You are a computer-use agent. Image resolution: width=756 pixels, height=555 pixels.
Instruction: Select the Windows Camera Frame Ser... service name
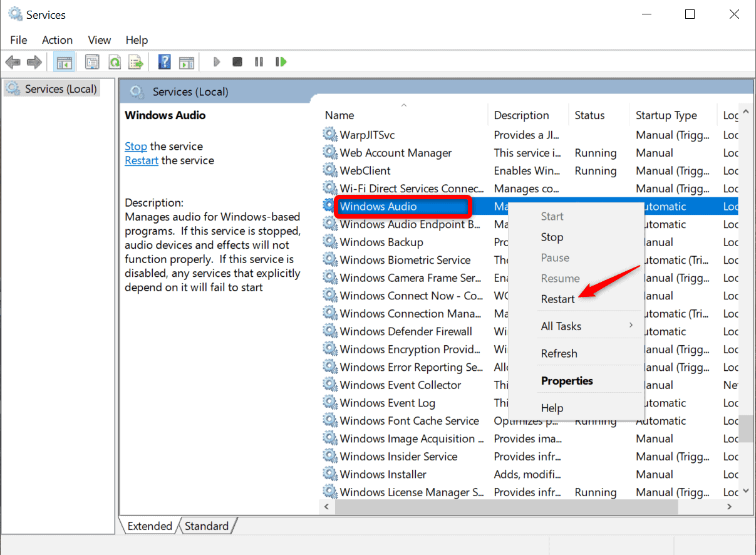[411, 278]
